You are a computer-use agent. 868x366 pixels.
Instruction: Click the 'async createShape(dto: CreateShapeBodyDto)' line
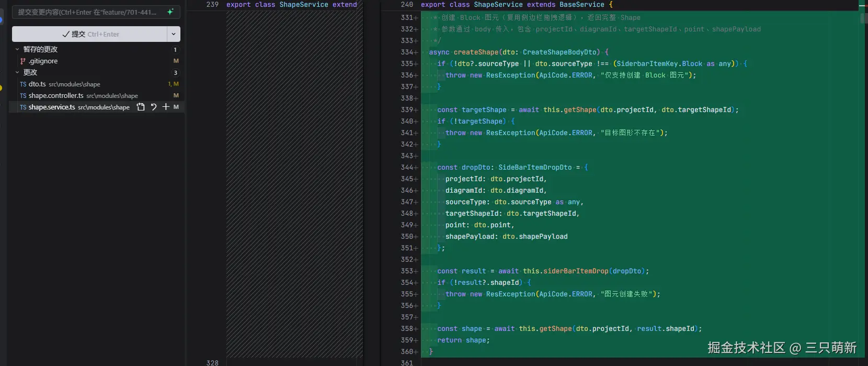519,52
